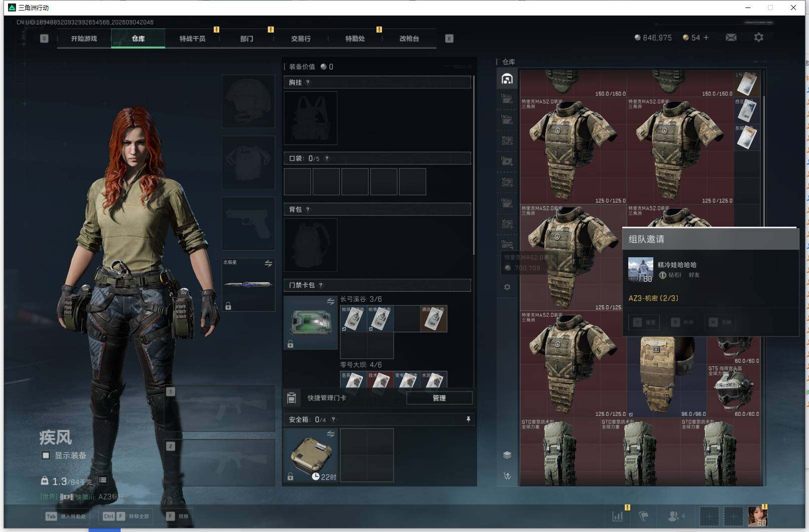Click the 846,975 currency balance
This screenshot has height=532, width=809.
pyautogui.click(x=653, y=38)
